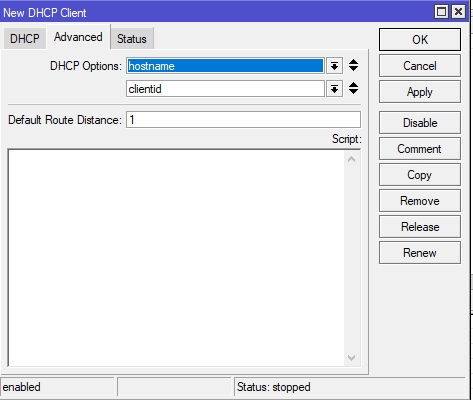
Task: Click the Cancel button
Action: 420,66
